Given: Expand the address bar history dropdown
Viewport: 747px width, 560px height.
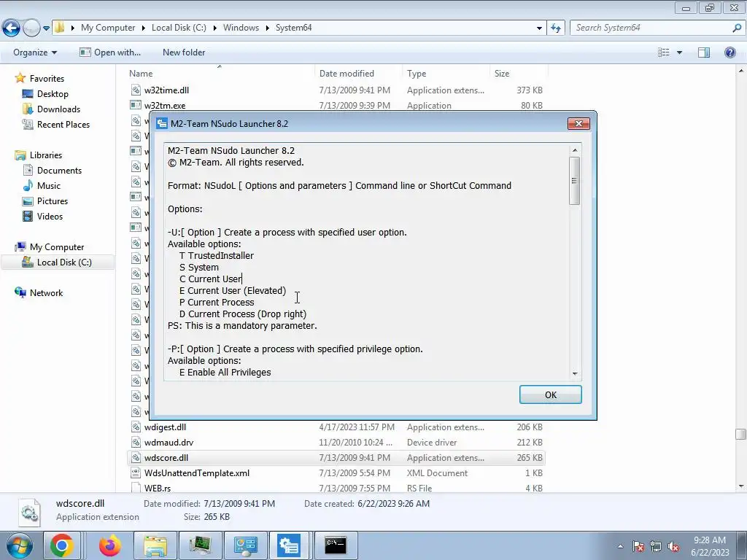Looking at the screenshot, I should click(x=539, y=28).
